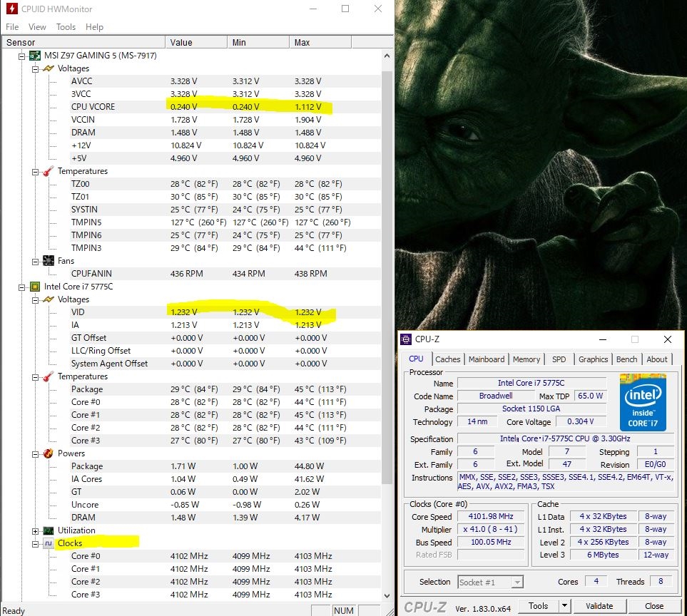Collapse the mainboard Temperatures node

click(x=35, y=172)
